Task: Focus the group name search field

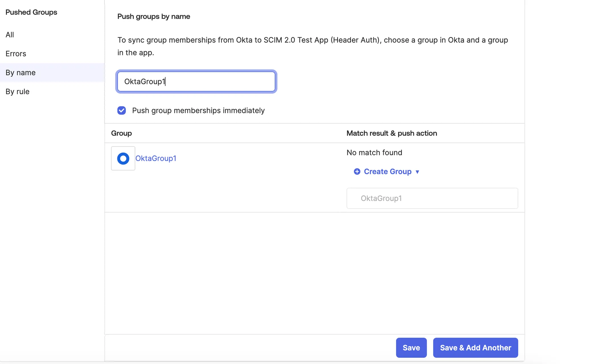Action: coord(196,81)
